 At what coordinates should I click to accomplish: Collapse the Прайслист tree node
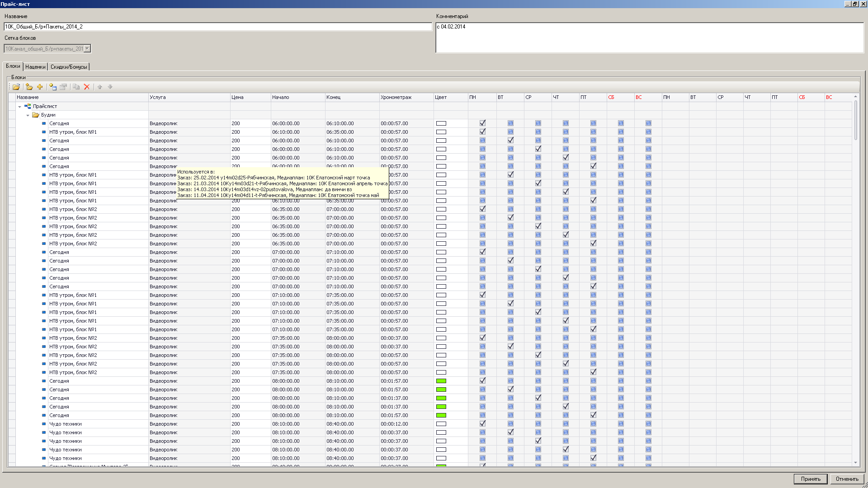(x=19, y=107)
